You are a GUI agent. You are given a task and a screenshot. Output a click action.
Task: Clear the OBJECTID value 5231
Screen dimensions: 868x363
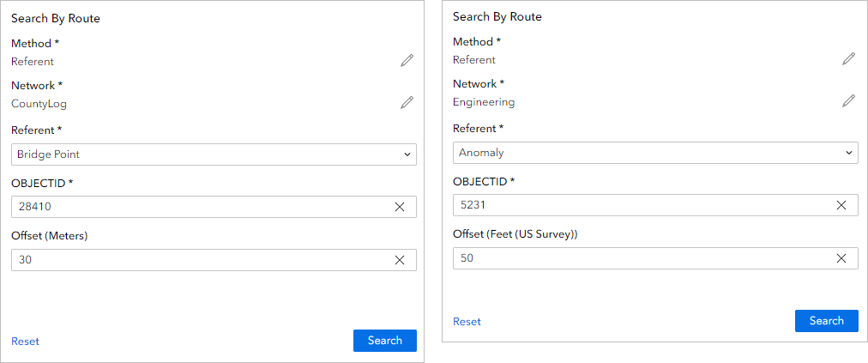coord(841,205)
